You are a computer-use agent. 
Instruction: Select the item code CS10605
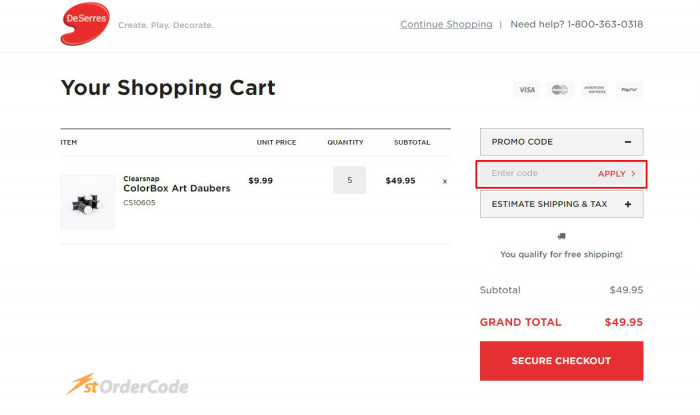(x=139, y=203)
